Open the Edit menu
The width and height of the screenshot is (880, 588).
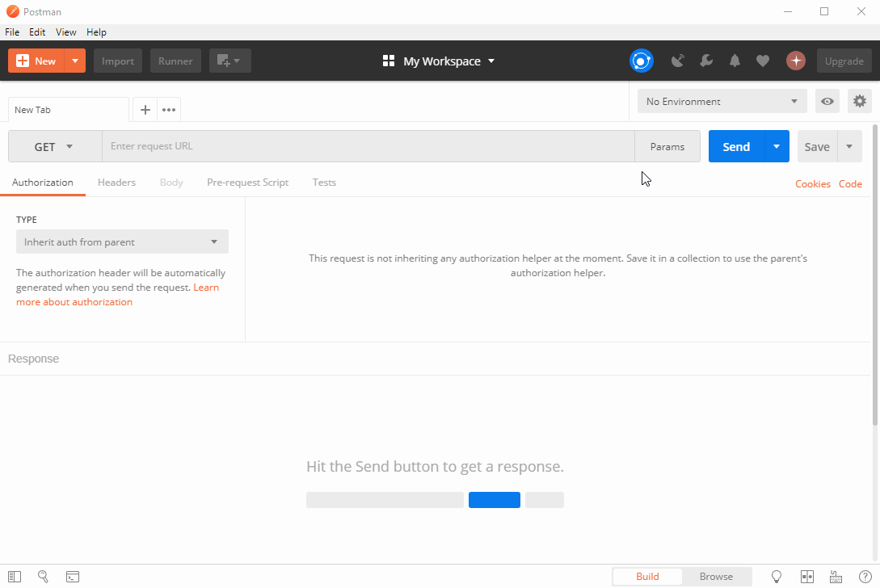click(37, 32)
